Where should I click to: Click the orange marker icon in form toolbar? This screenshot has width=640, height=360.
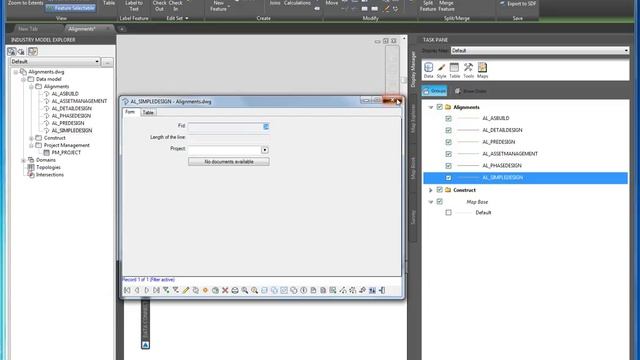[x=205, y=290]
